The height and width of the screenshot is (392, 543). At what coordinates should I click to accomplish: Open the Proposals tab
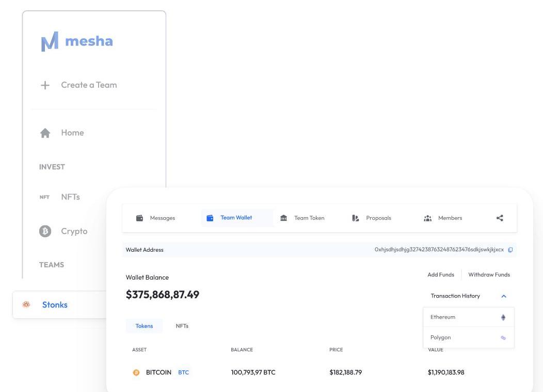[x=372, y=218]
